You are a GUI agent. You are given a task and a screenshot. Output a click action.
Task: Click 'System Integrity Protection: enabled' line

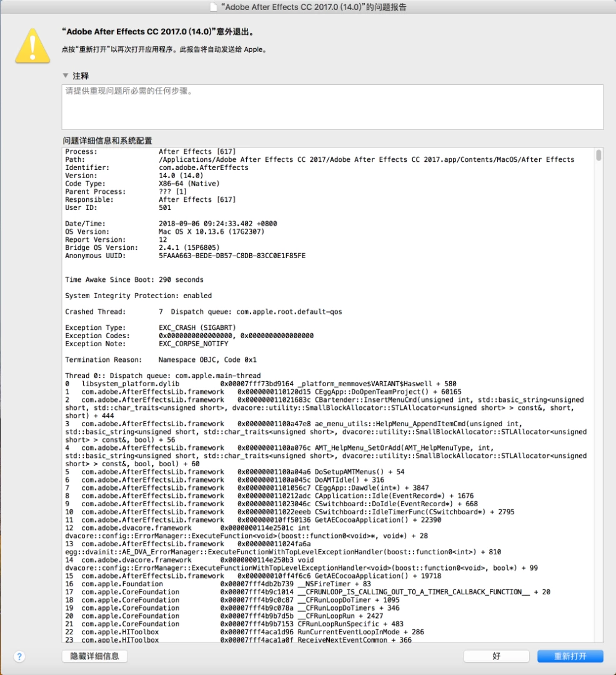click(138, 296)
